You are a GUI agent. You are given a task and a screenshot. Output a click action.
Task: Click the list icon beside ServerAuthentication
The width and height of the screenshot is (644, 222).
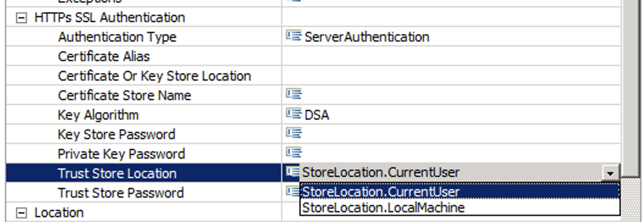click(x=294, y=37)
